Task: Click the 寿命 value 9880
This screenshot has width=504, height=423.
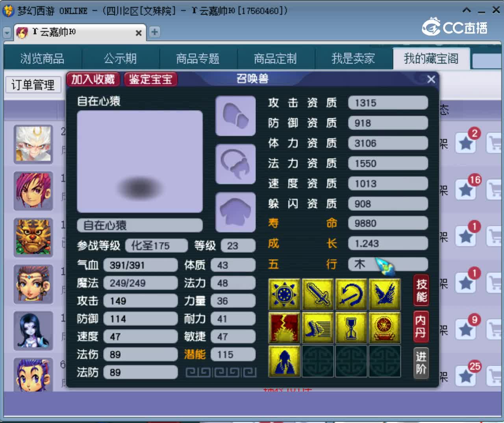Action: (x=388, y=223)
